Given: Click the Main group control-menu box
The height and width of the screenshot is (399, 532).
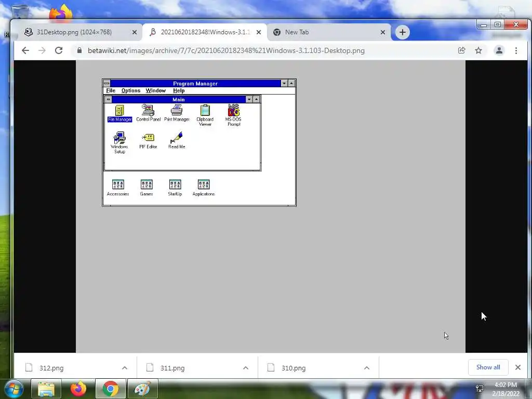Looking at the screenshot, I should 108,99.
